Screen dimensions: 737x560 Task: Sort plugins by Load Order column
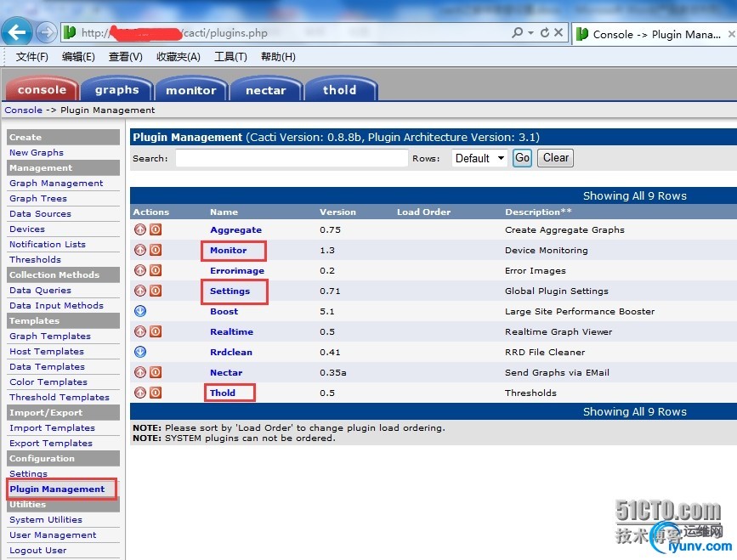(423, 212)
